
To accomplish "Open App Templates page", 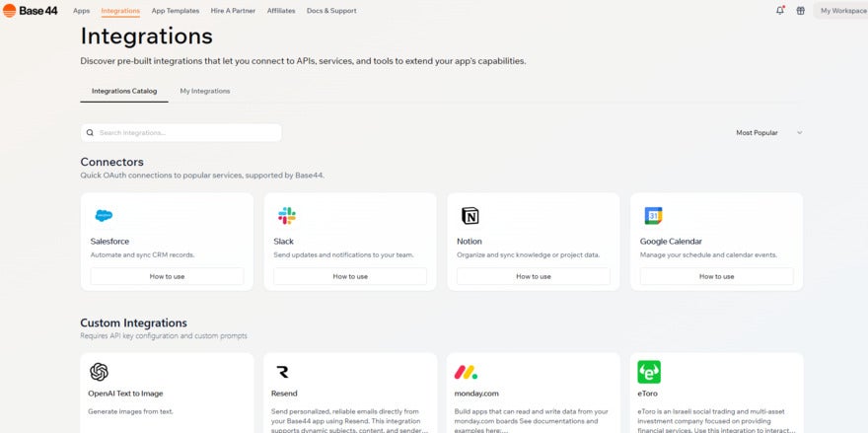I will pyautogui.click(x=175, y=11).
